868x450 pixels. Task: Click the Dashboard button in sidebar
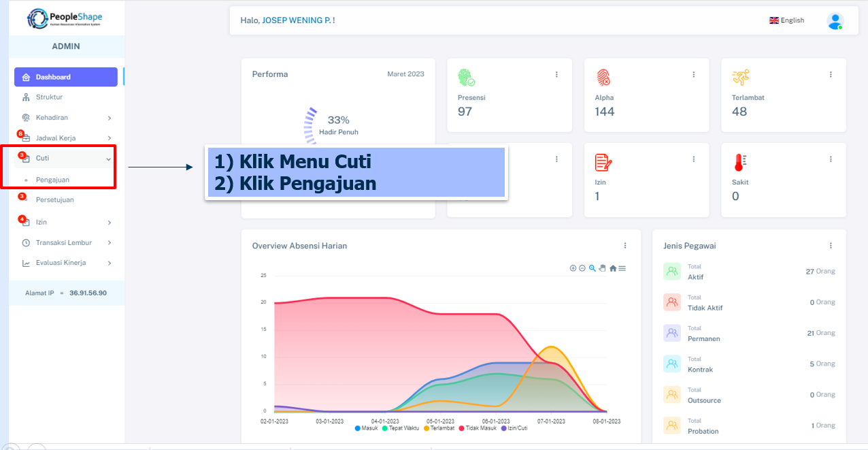[65, 77]
